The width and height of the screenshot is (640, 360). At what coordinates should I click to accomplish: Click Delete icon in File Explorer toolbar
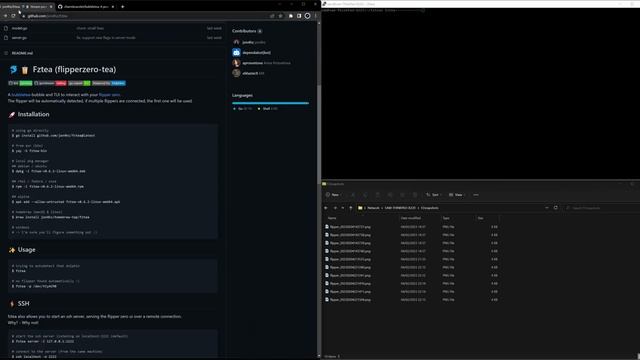pyautogui.click(x=415, y=195)
